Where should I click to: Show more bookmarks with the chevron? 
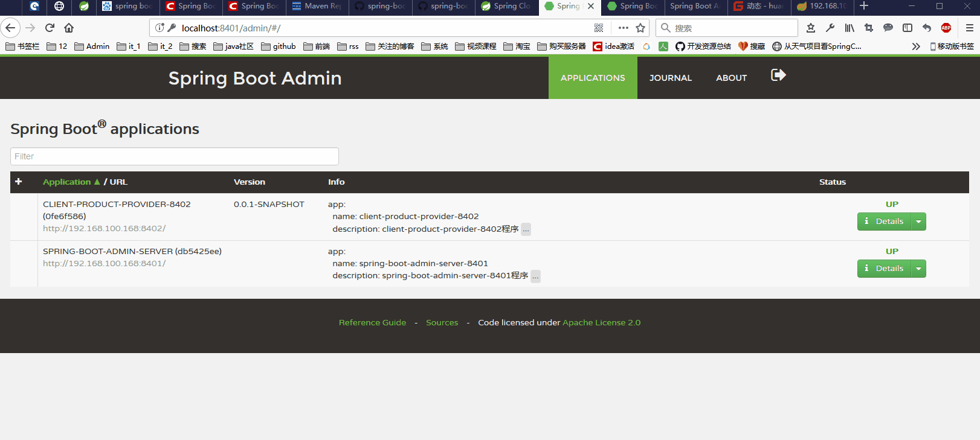tap(916, 46)
